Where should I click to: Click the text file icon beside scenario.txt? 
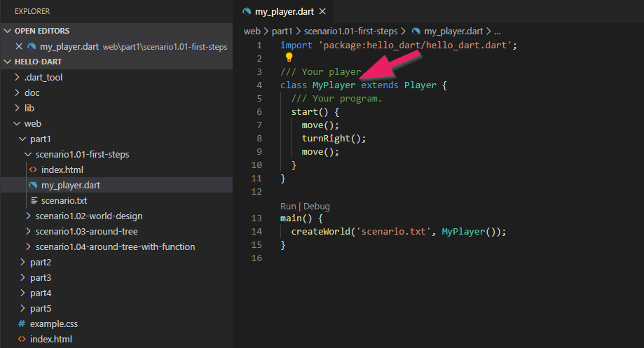point(33,201)
